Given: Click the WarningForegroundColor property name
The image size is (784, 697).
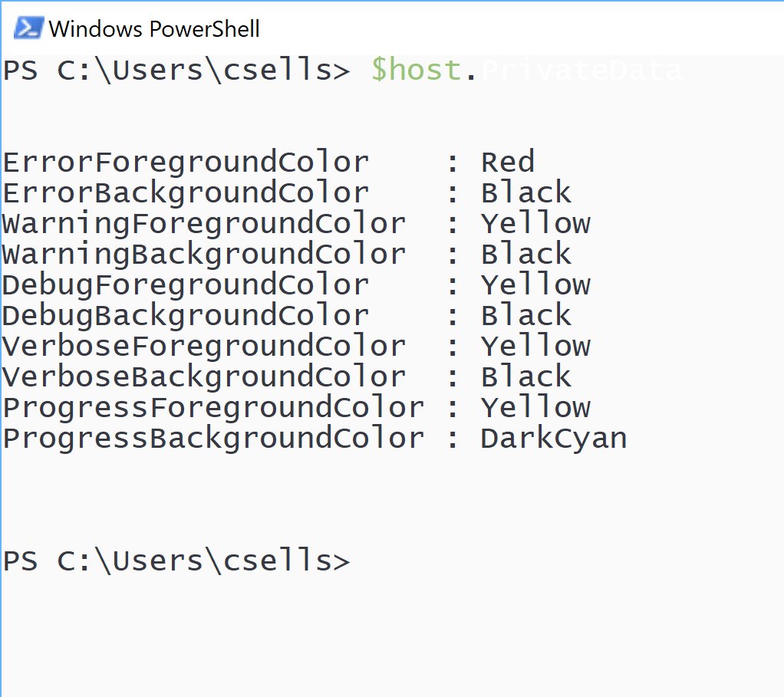Looking at the screenshot, I should click(x=204, y=225).
